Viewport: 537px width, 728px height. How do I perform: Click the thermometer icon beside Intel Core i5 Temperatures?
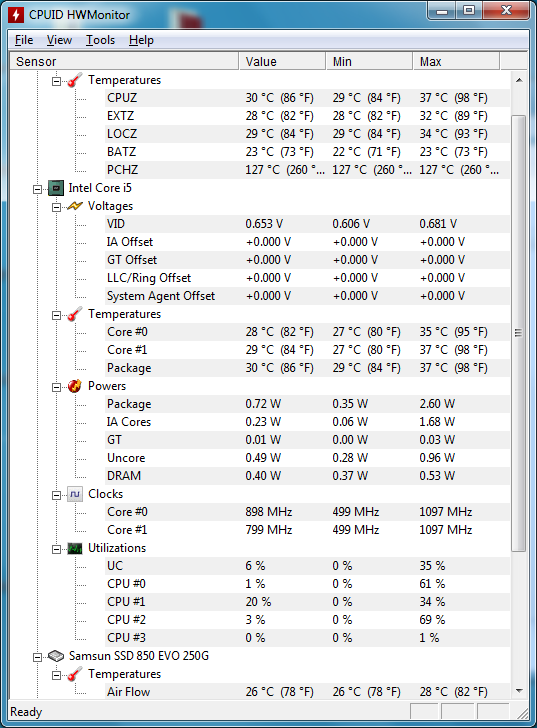coord(75,314)
